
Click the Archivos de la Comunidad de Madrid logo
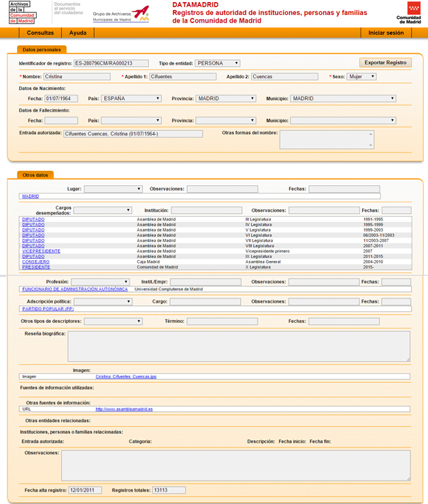click(x=22, y=12)
